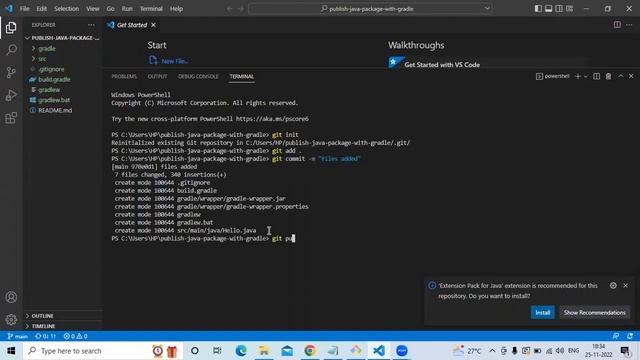Toggle the secondary side bar layout icon
This screenshot has width=640, height=360.
tap(559, 9)
